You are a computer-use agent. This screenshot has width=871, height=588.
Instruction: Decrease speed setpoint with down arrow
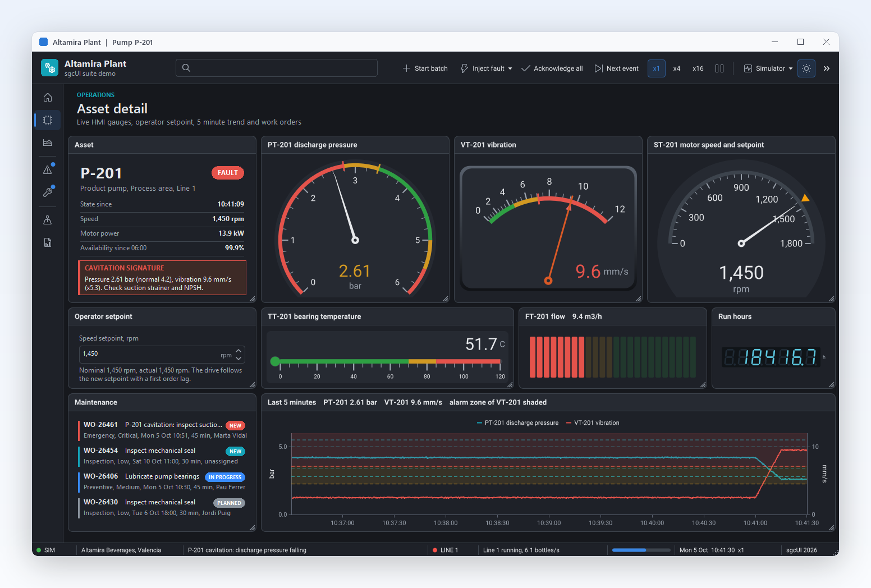(239, 358)
